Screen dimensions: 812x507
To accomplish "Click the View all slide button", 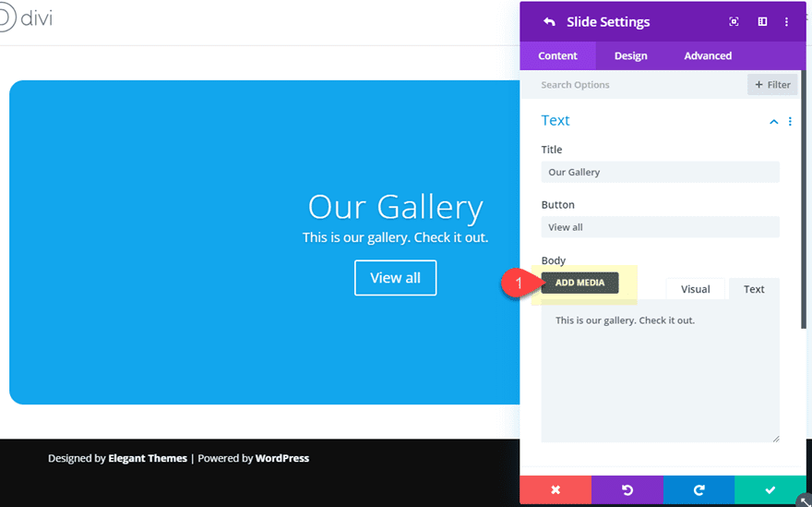I will coord(395,278).
